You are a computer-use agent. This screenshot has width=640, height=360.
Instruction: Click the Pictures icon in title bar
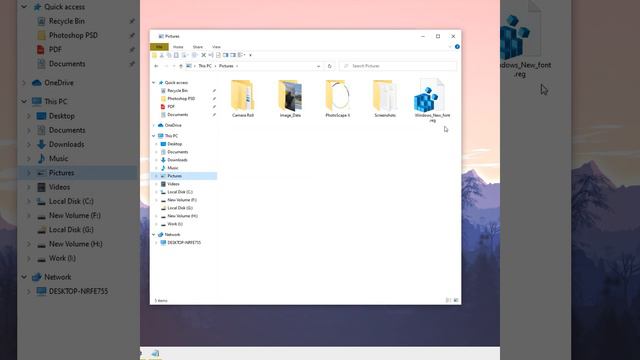pyautogui.click(x=161, y=36)
